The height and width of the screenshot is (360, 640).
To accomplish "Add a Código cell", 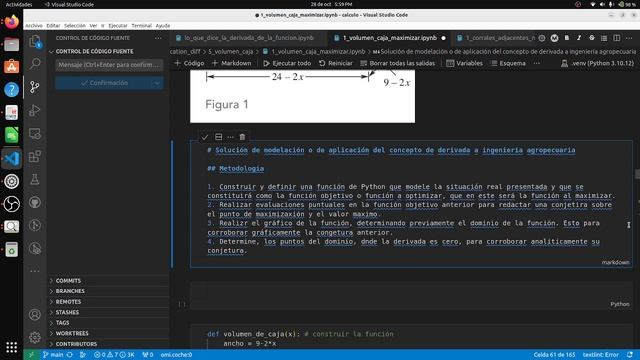I will [189, 63].
